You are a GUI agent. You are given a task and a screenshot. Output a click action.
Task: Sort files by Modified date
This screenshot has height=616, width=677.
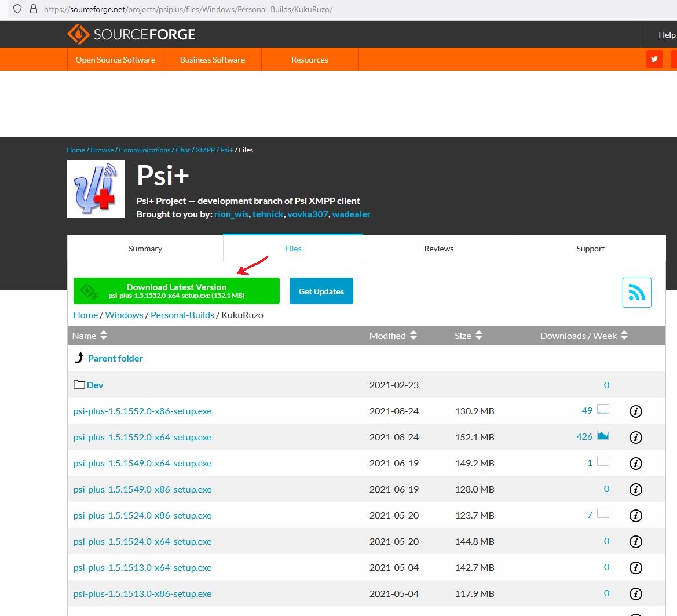393,336
